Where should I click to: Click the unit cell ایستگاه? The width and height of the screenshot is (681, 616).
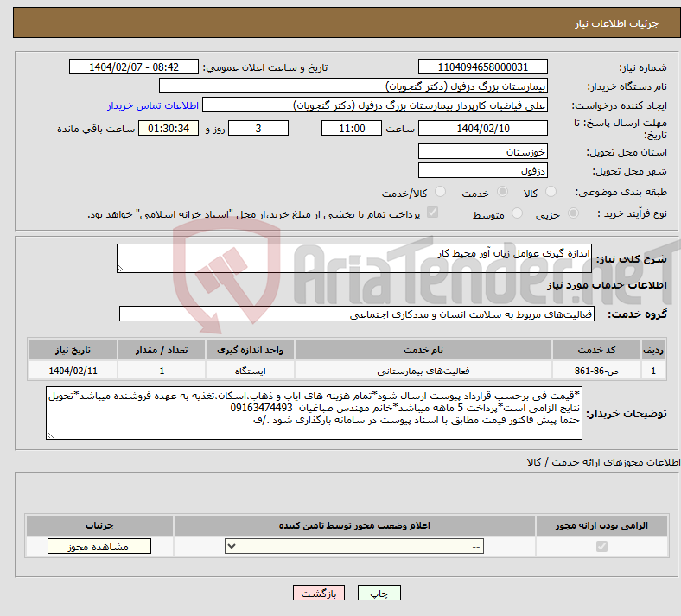coord(250,371)
